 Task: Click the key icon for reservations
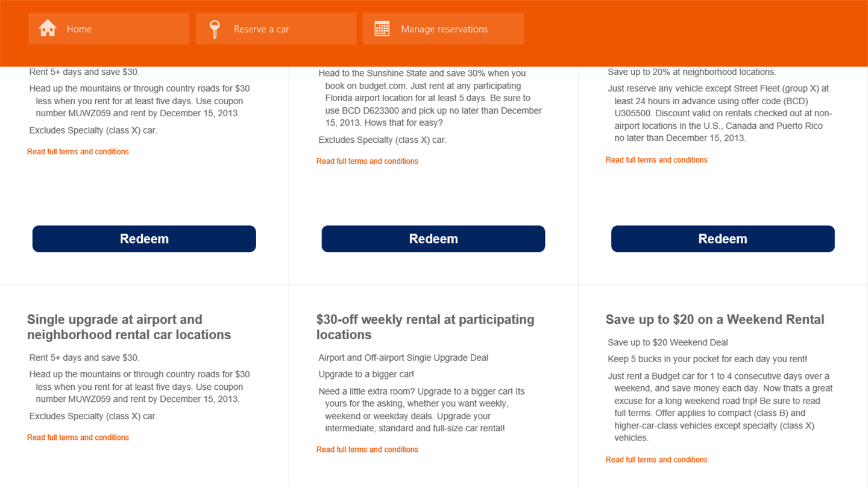(214, 29)
